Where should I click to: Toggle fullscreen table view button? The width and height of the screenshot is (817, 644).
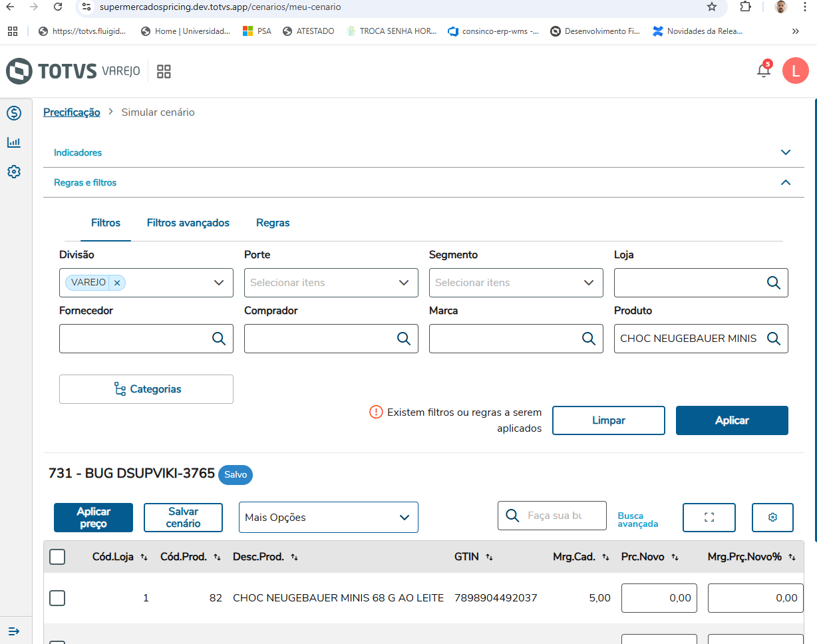tap(709, 518)
